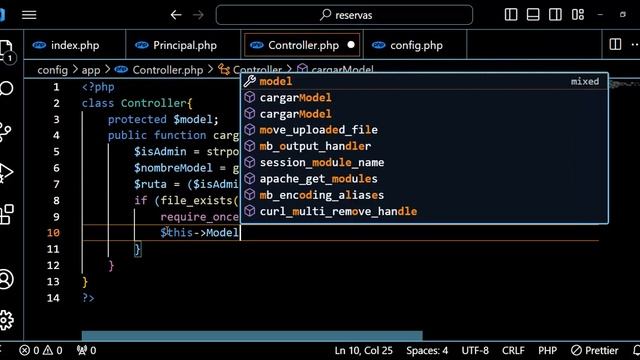Open the Extensions view
This screenshot has height=360, width=640.
7,214
